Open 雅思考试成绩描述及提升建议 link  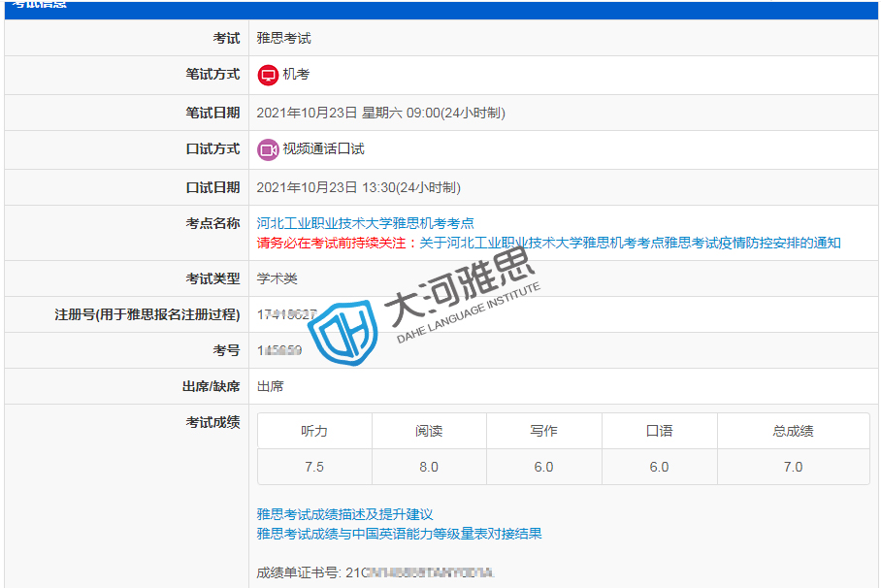(345, 514)
